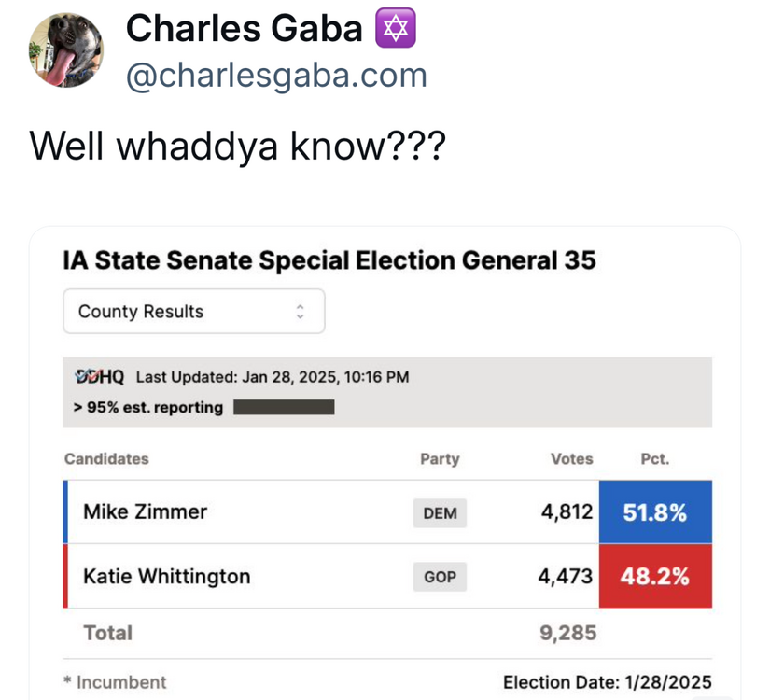Click the Pct. column header
Image resolution: width=770 pixels, height=700 pixels.
pos(654,458)
